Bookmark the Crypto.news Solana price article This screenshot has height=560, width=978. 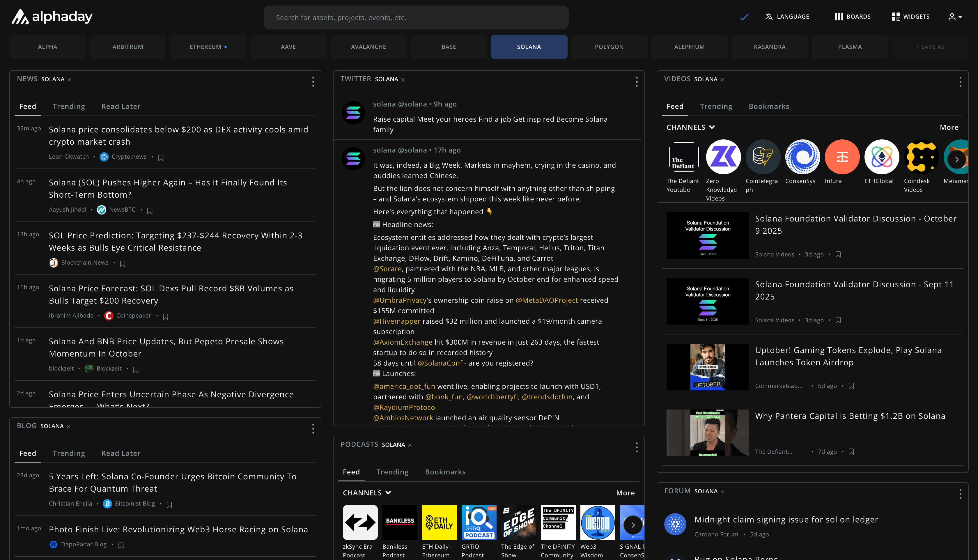[161, 158]
